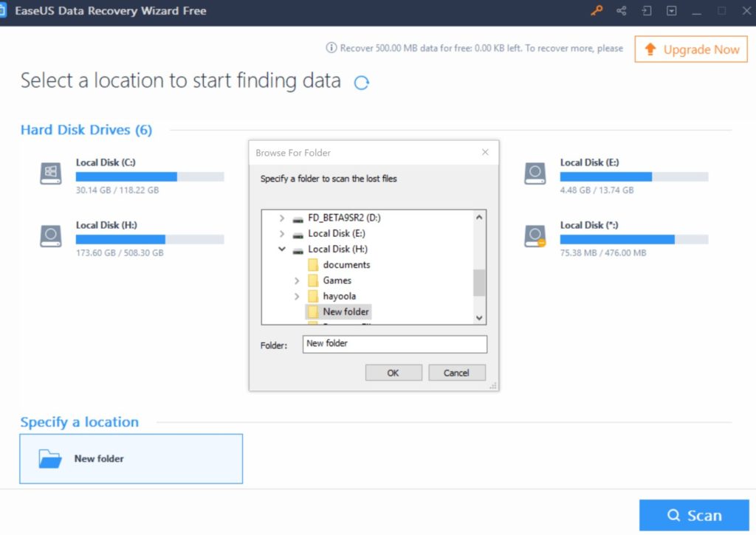This screenshot has height=535, width=756.
Task: Start scanning with the Scan button
Action: click(x=694, y=515)
